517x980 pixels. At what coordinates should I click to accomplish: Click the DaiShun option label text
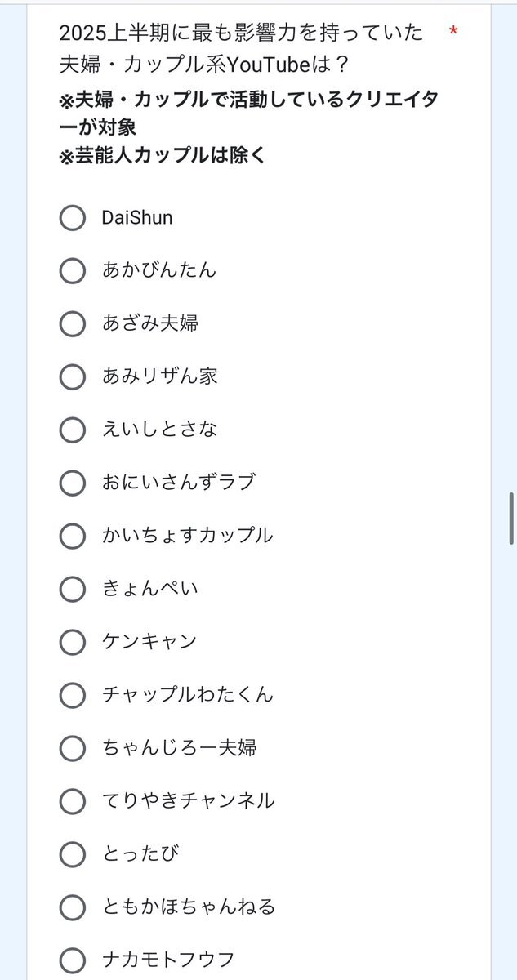tap(137, 218)
